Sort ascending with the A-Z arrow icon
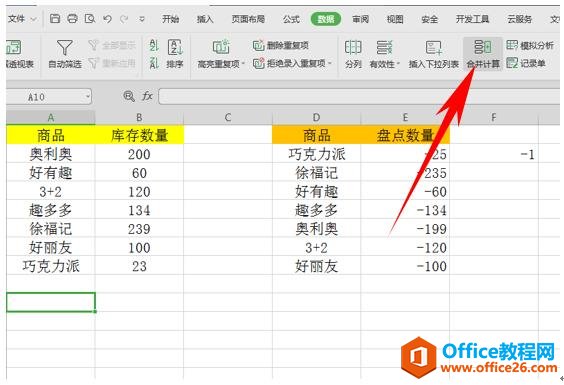Screen dimensions: 564x385 [x=154, y=45]
